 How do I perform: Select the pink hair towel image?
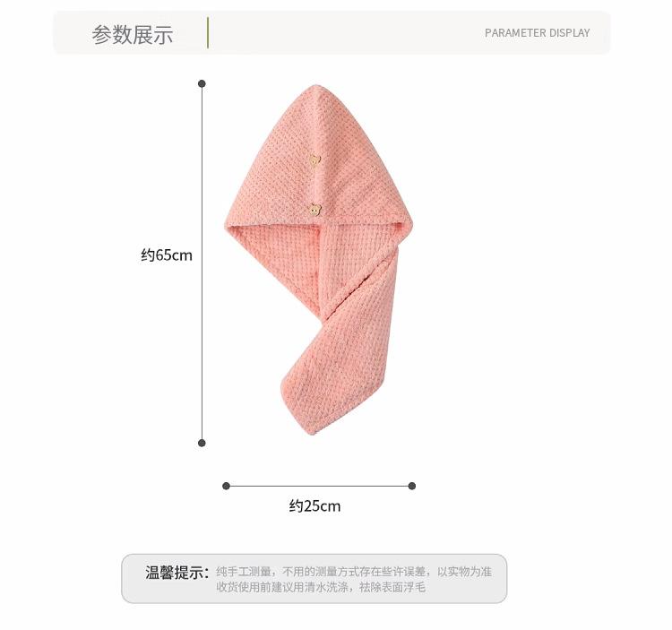point(319,260)
